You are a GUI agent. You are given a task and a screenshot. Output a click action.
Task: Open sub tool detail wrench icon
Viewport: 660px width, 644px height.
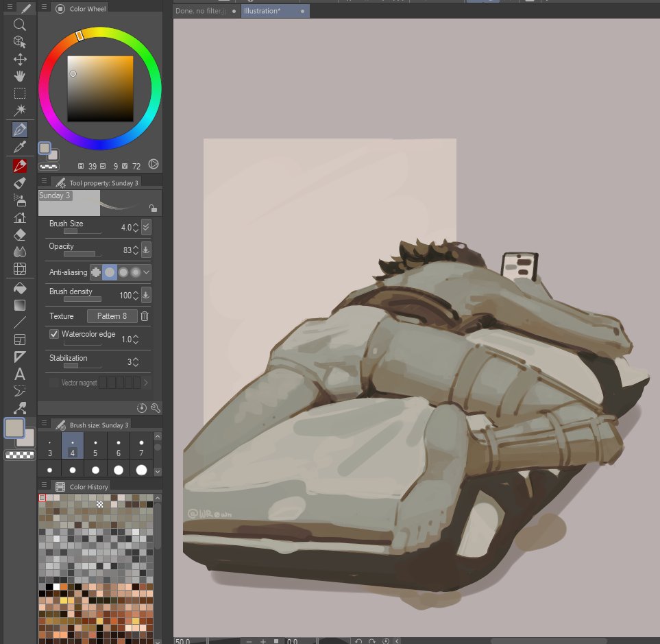(156, 407)
